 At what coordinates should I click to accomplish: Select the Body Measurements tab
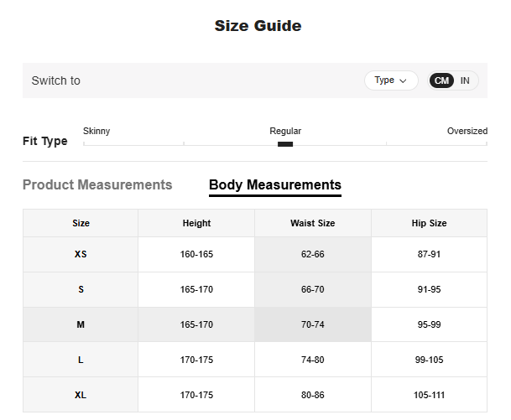coord(274,185)
